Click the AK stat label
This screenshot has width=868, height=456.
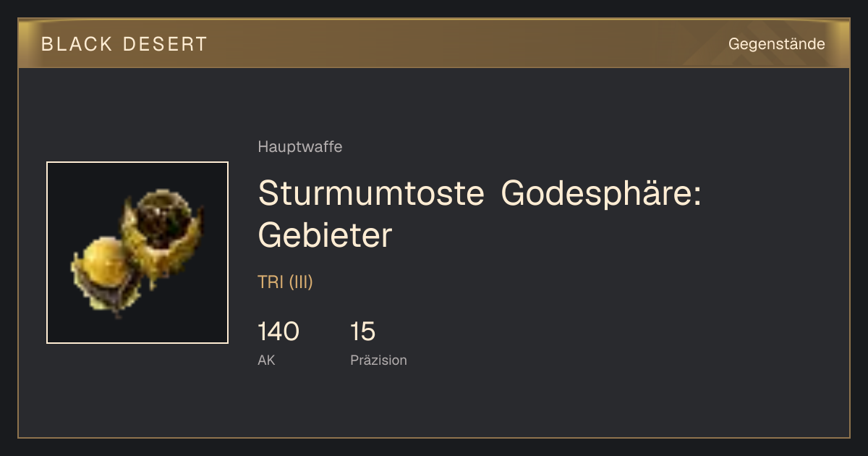[x=266, y=360]
